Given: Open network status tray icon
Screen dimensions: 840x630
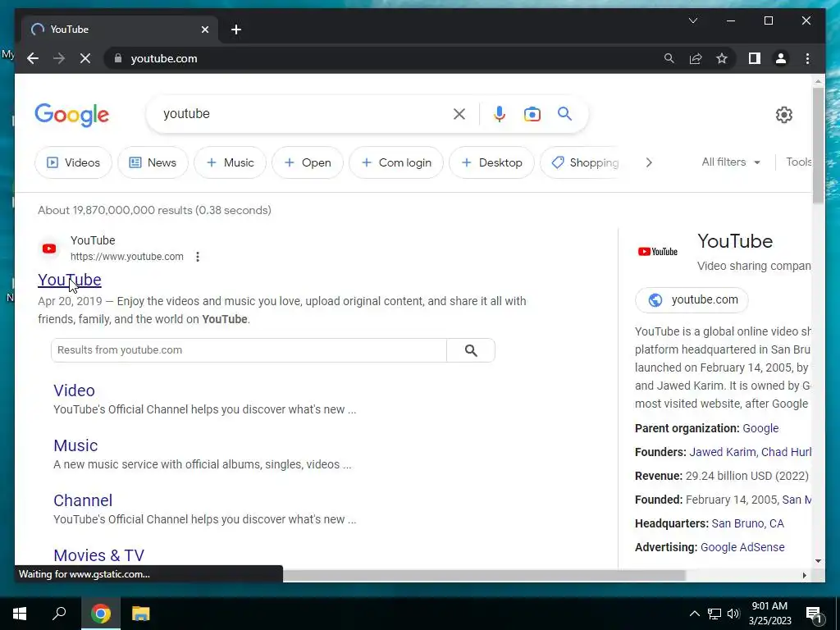Looking at the screenshot, I should coord(714,614).
